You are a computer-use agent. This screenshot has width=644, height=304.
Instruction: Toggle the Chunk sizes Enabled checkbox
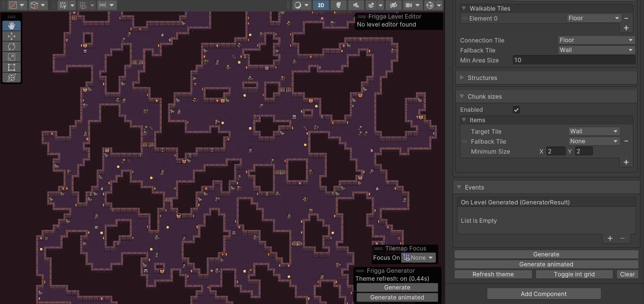(516, 110)
